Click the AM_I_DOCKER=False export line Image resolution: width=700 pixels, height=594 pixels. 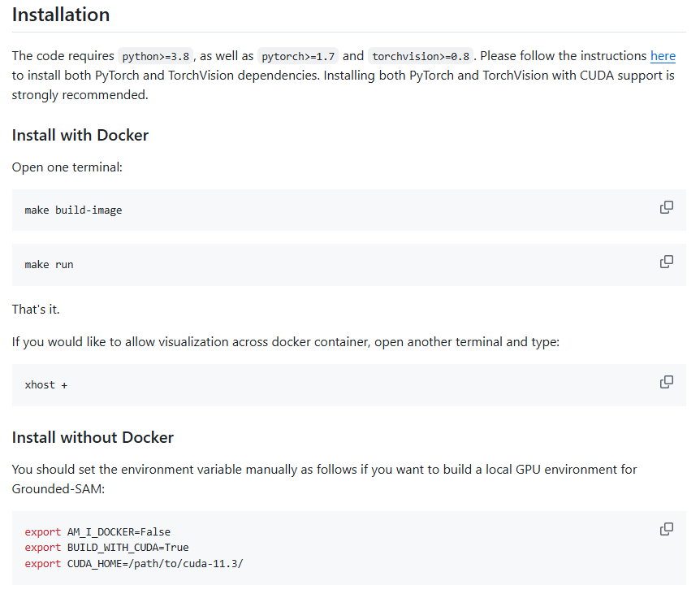[x=97, y=532]
